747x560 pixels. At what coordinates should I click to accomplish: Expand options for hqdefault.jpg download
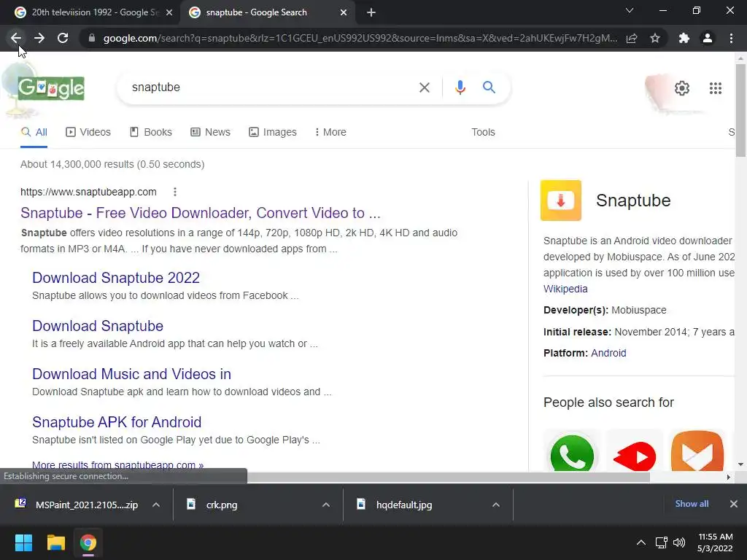coord(496,505)
